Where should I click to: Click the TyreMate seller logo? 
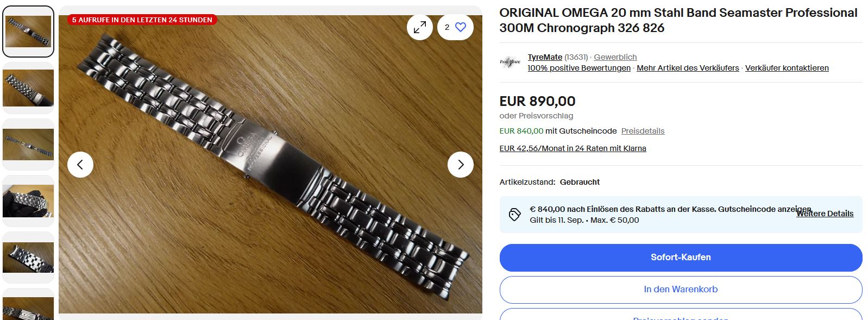point(510,62)
